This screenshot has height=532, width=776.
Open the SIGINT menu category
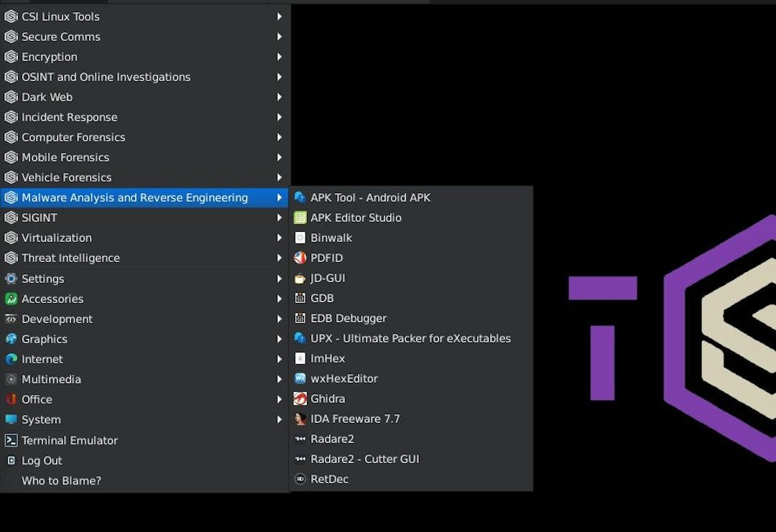tap(40, 218)
